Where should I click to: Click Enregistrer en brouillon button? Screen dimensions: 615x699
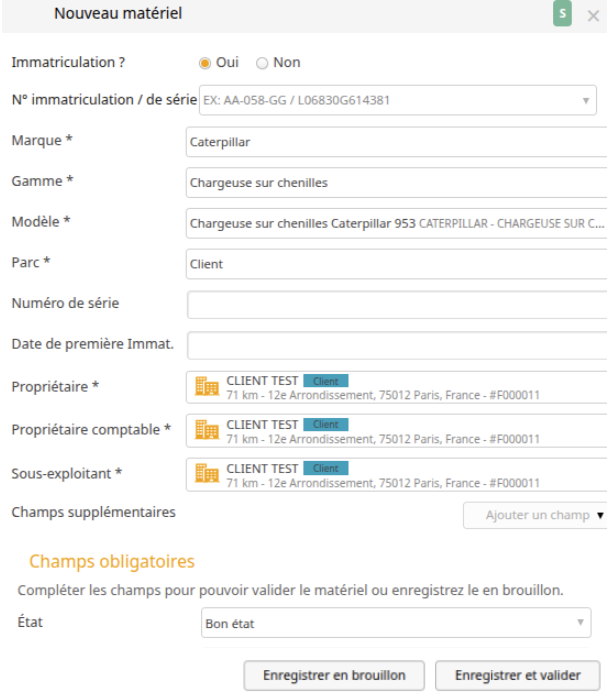click(x=334, y=675)
